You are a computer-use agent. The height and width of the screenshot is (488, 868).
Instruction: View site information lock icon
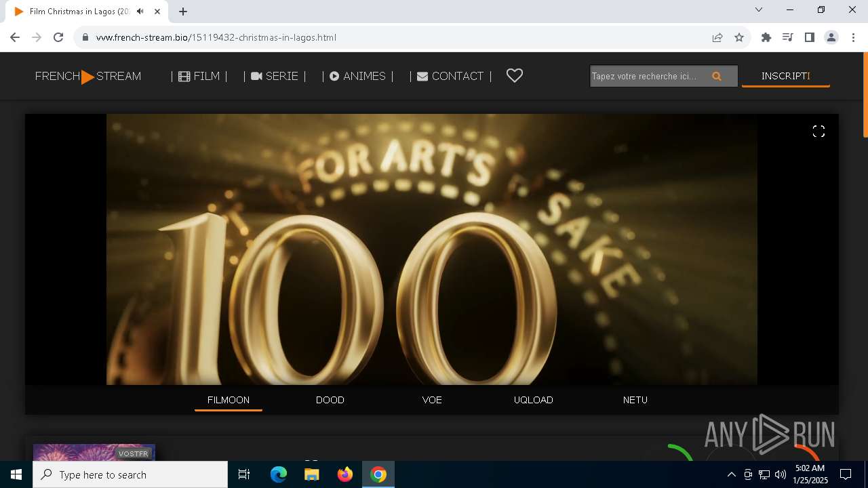85,37
